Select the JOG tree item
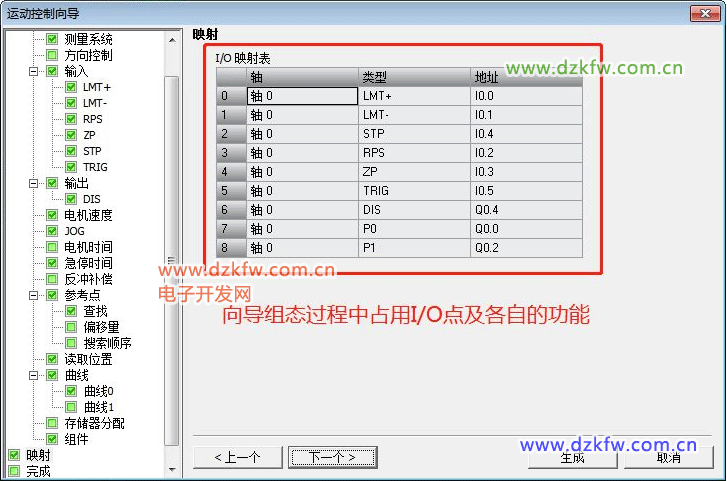 [x=74, y=231]
